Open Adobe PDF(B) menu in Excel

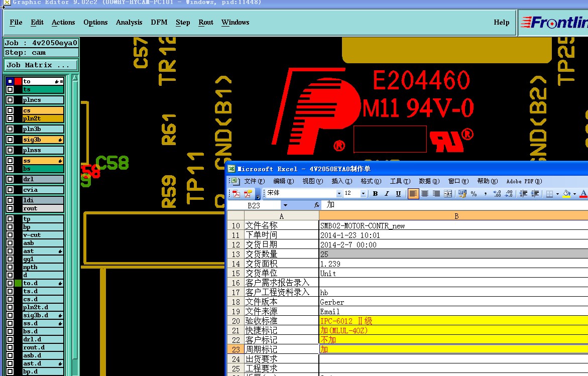click(524, 181)
